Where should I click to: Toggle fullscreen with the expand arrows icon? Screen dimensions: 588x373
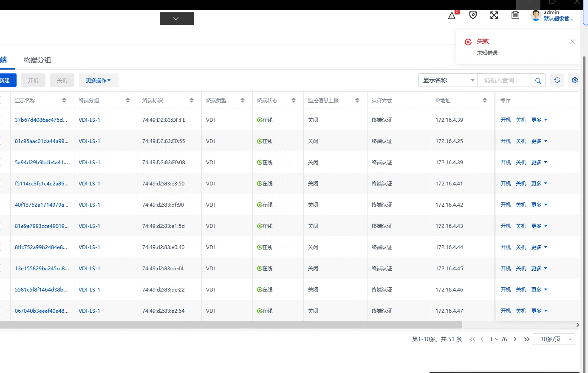[494, 15]
